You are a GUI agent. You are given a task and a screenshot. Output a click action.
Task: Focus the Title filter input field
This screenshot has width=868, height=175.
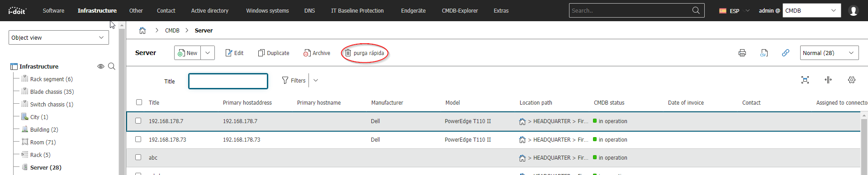228,81
